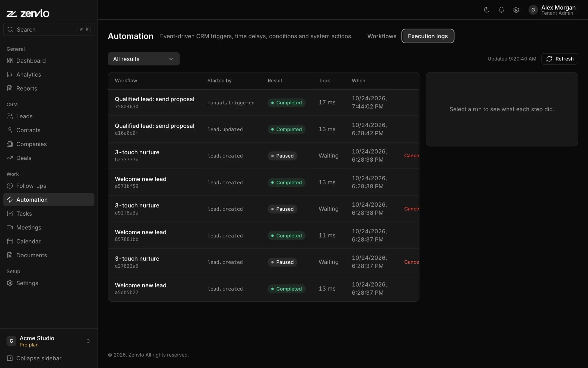This screenshot has width=588, height=368.
Task: Focus the Search field in the sidebar
Action: (49, 29)
